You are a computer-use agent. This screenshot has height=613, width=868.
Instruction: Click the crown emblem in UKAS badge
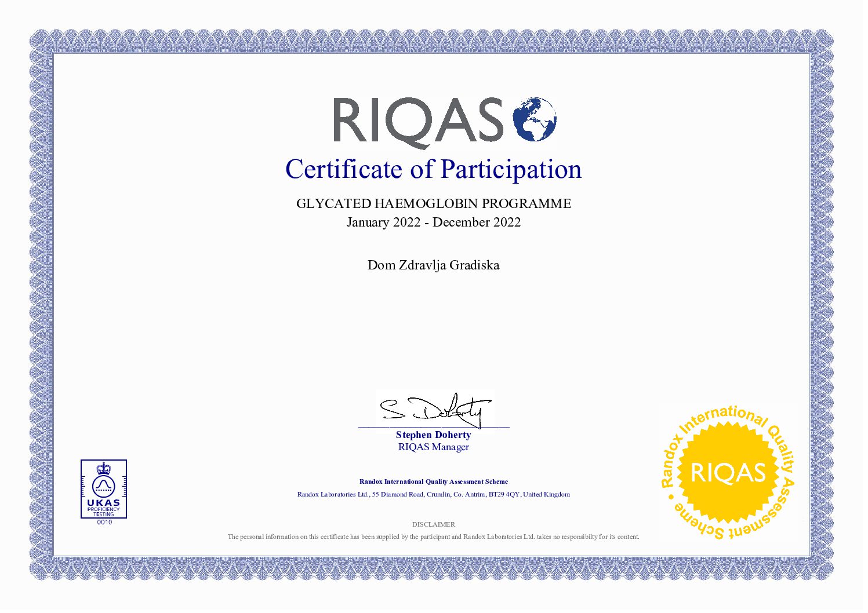[103, 468]
